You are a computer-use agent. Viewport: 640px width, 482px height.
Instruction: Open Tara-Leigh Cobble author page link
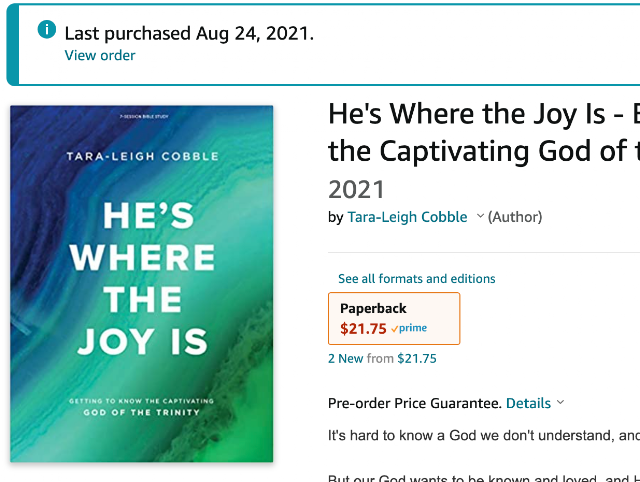tap(407, 217)
